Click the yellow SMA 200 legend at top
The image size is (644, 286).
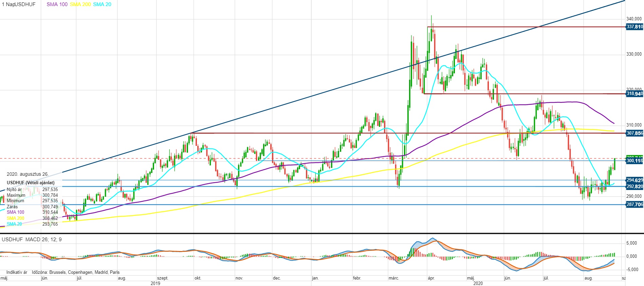tap(80, 4)
